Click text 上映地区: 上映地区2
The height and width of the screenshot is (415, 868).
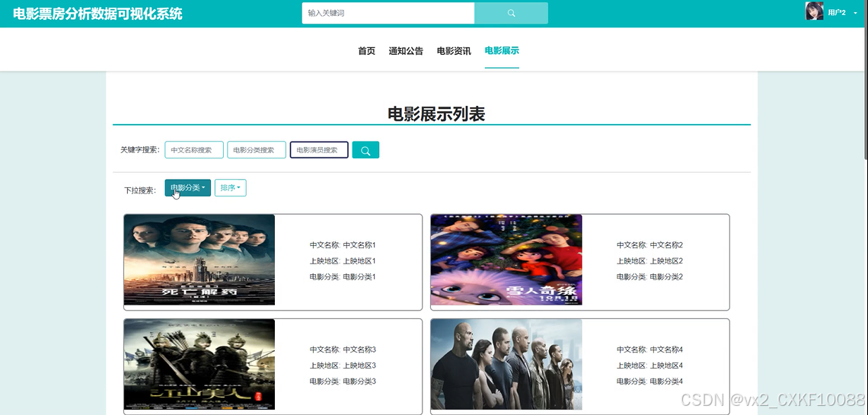pyautogui.click(x=650, y=260)
